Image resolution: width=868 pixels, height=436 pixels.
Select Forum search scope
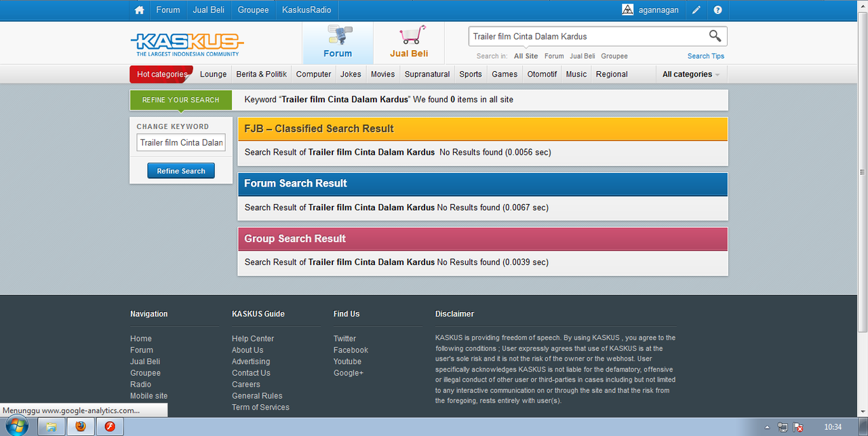click(554, 56)
